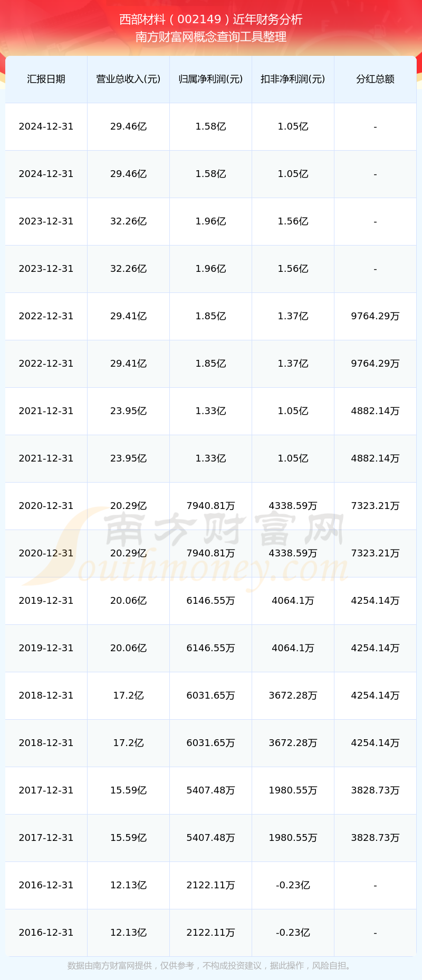Click the 西部材料(002149)近年财务分析 title
This screenshot has width=422, height=980.
pyautogui.click(x=211, y=19)
